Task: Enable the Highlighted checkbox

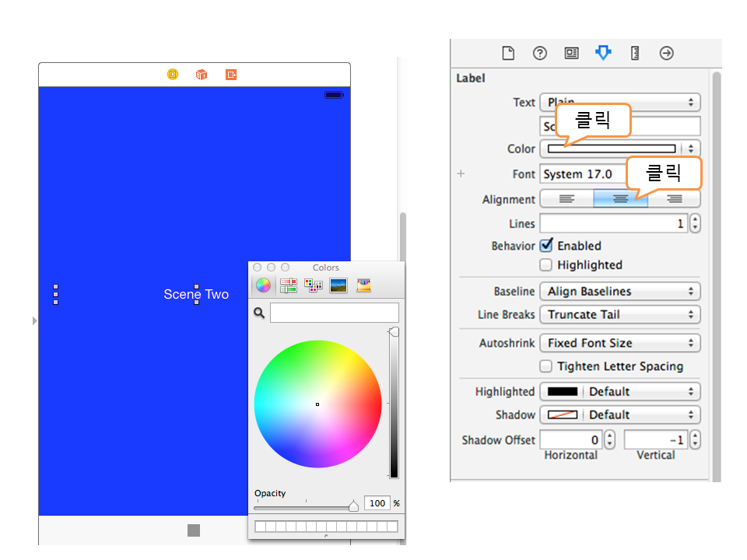Action: 546,265
